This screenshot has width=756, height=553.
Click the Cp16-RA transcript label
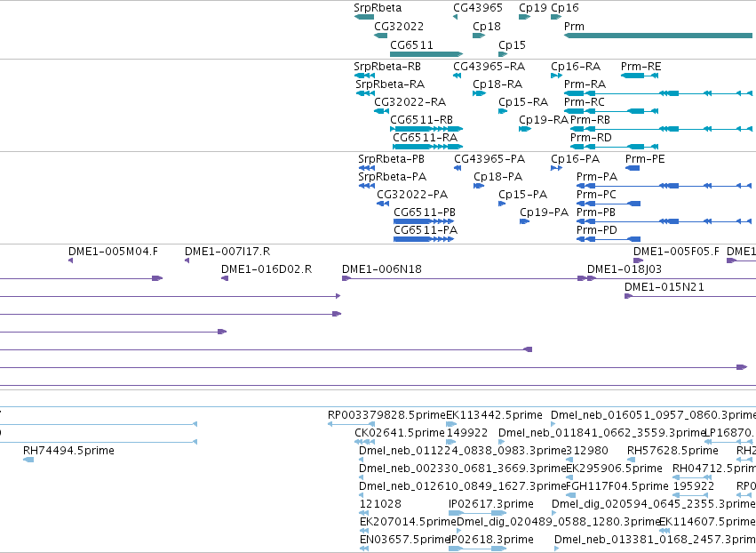pos(576,66)
